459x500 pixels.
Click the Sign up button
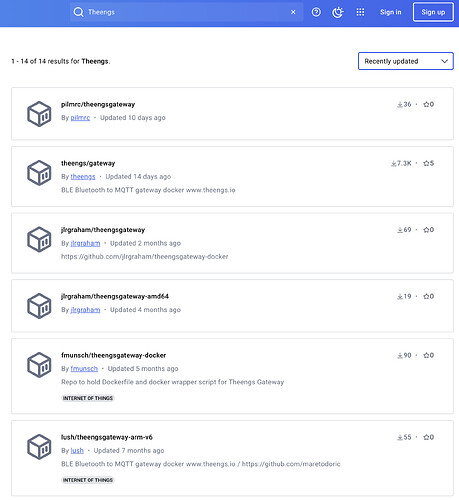(433, 12)
